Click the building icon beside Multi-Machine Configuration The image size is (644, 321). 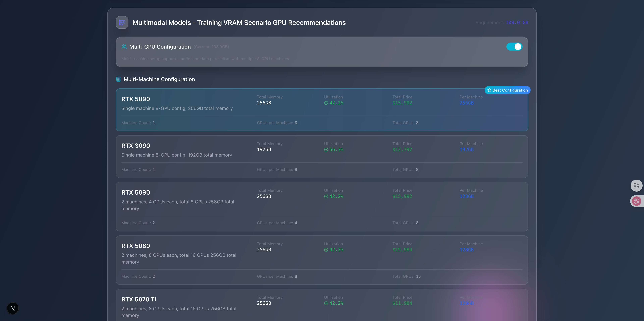(119, 79)
